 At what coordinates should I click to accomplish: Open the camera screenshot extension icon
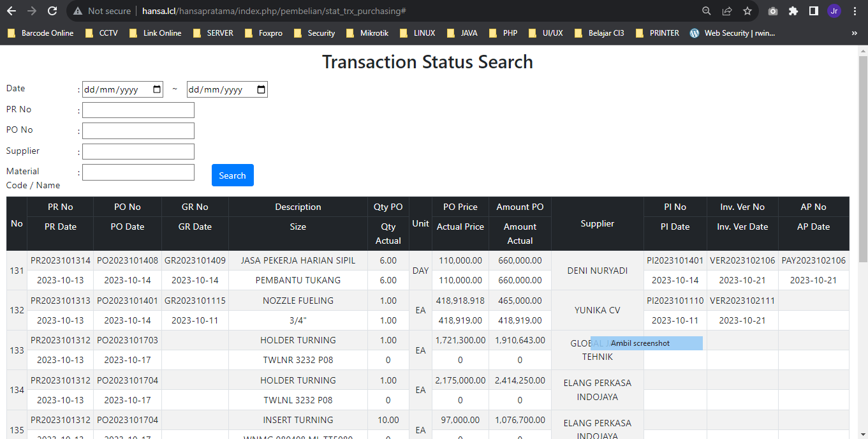tap(773, 11)
